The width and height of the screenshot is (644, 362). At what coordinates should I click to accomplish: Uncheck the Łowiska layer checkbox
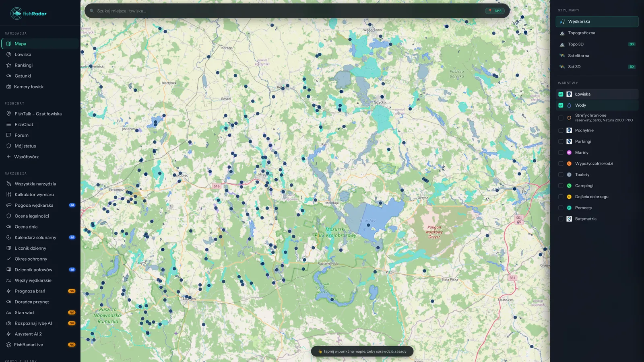[x=561, y=94]
